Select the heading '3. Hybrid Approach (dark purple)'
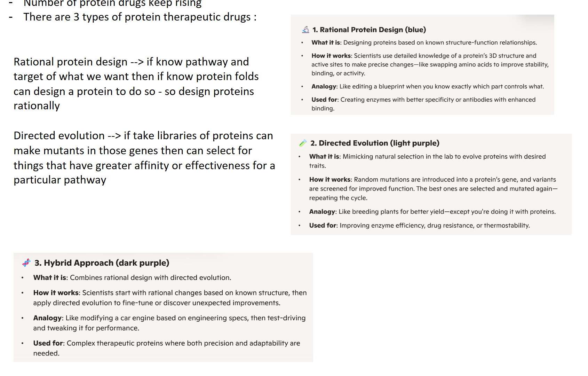Screen dimensions: 588x376 [x=102, y=263]
